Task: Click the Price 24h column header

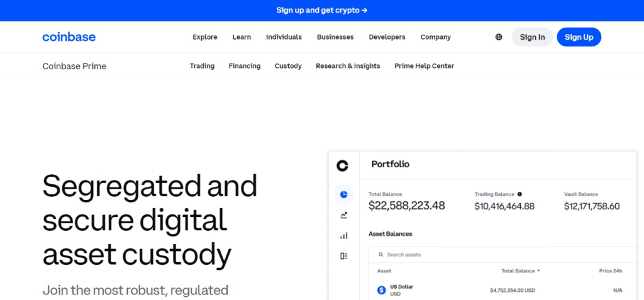Action: (610, 271)
